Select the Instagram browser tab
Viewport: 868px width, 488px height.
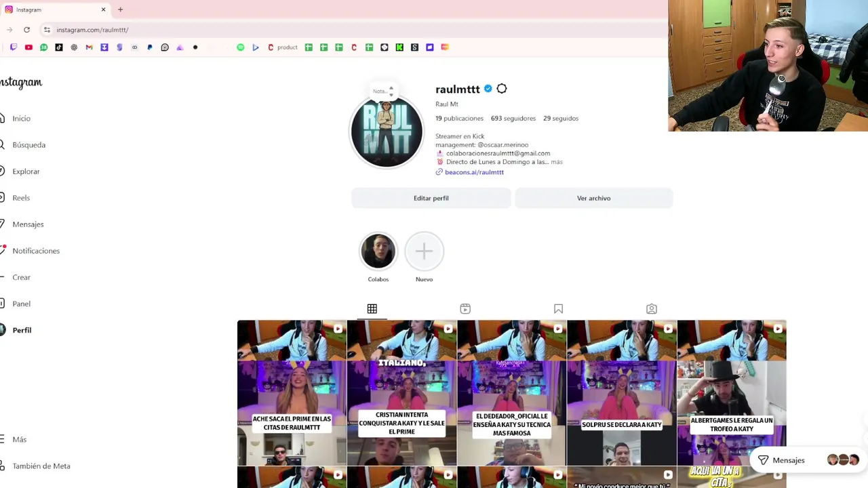54,9
